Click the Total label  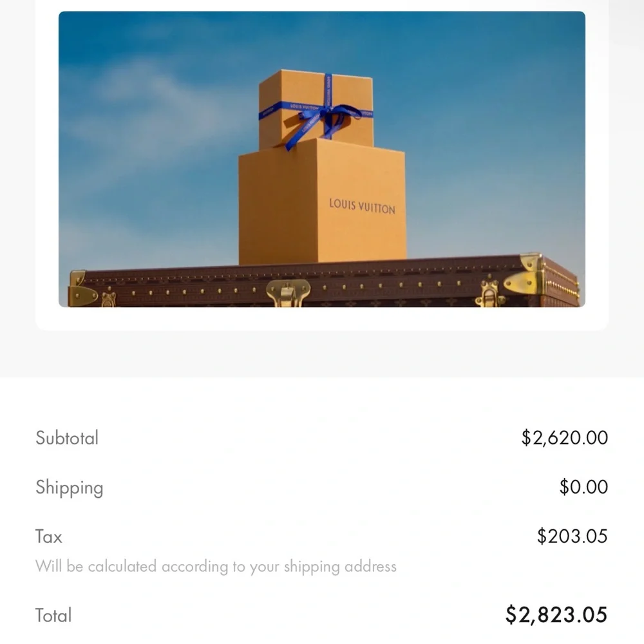[x=53, y=615]
